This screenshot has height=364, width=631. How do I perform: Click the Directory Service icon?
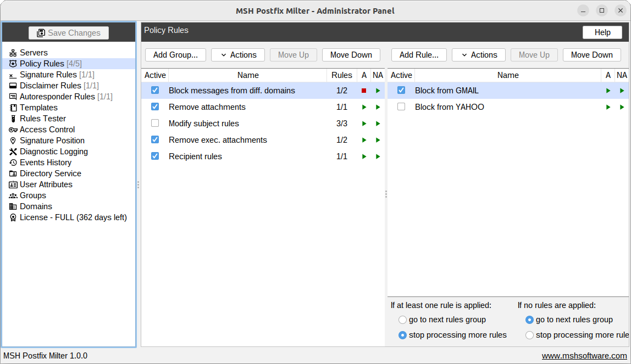point(13,173)
